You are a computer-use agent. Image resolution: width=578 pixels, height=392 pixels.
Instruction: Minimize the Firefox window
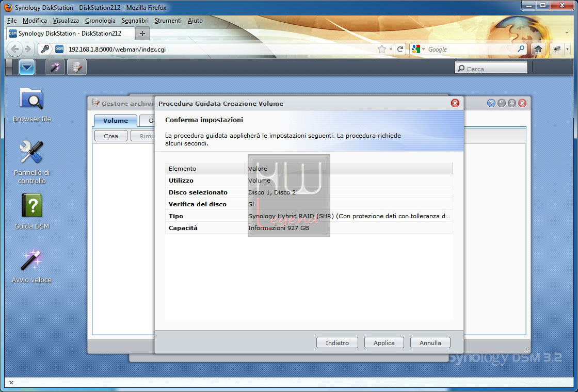528,6
